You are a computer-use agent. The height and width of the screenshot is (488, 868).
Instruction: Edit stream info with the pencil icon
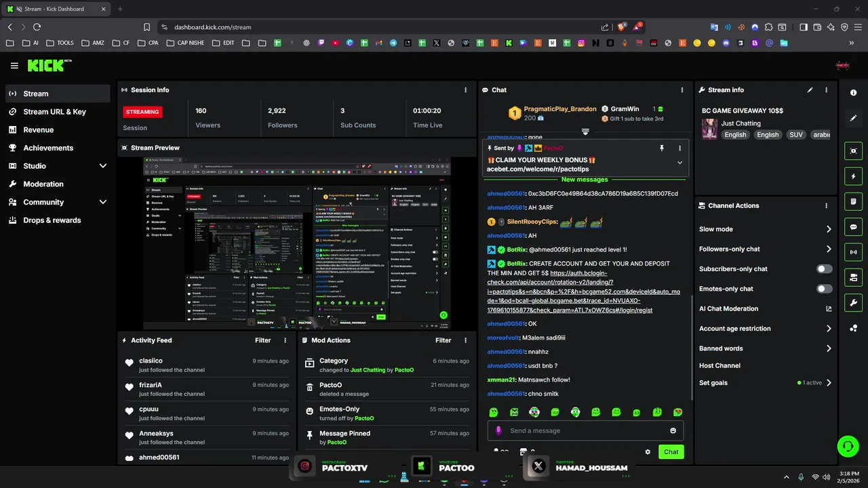click(810, 89)
